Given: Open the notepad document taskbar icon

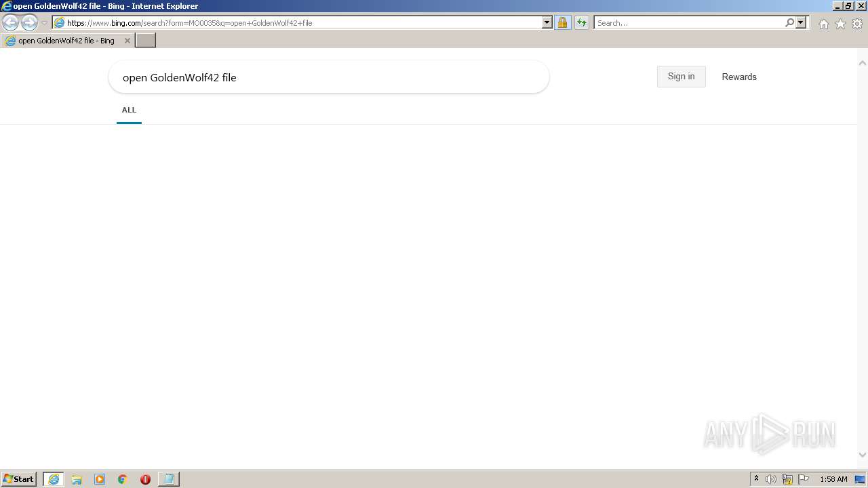Looking at the screenshot, I should tap(168, 479).
